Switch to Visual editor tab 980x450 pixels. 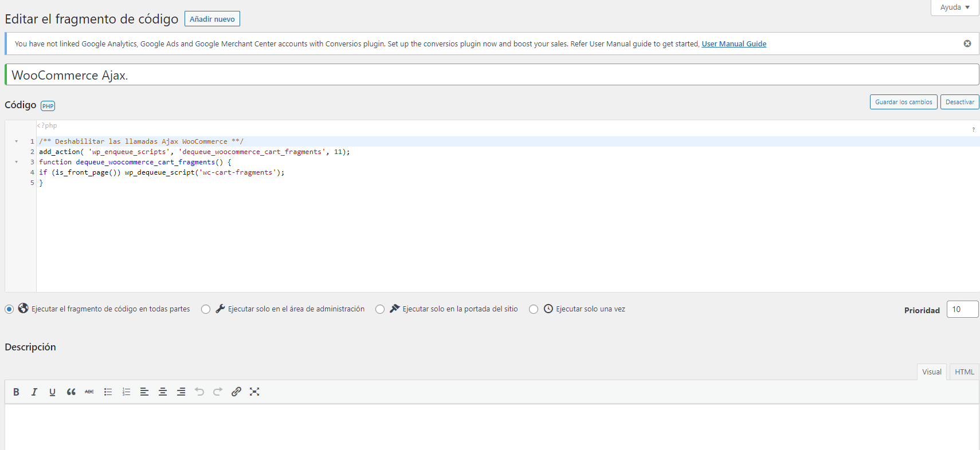tap(932, 372)
